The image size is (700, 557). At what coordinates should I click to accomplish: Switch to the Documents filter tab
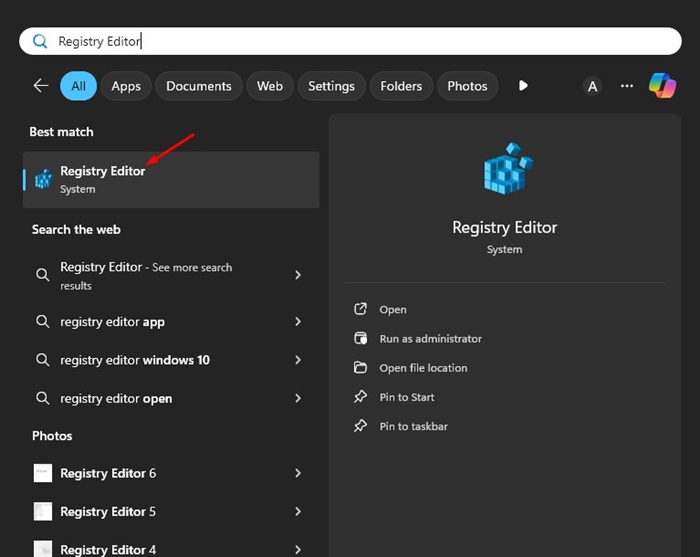tap(199, 86)
